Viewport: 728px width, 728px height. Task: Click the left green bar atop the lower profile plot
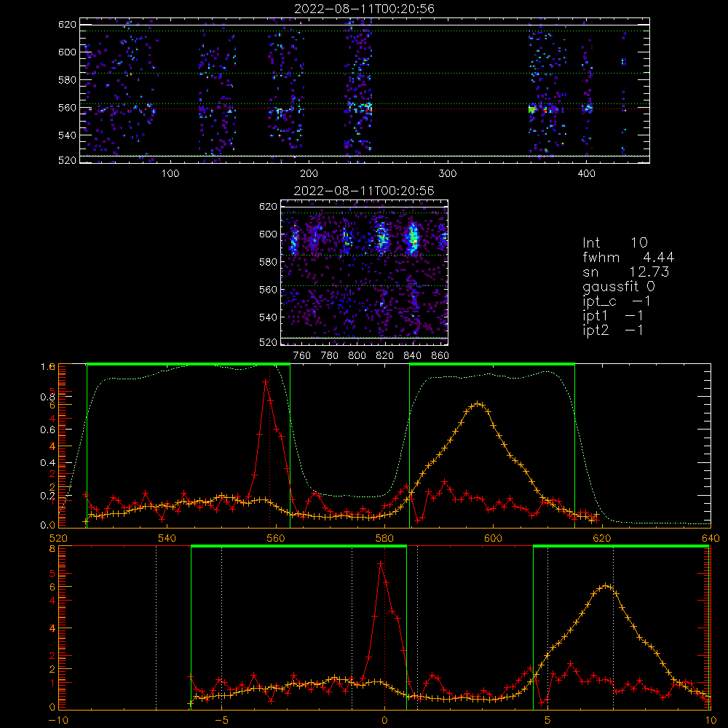click(x=298, y=546)
